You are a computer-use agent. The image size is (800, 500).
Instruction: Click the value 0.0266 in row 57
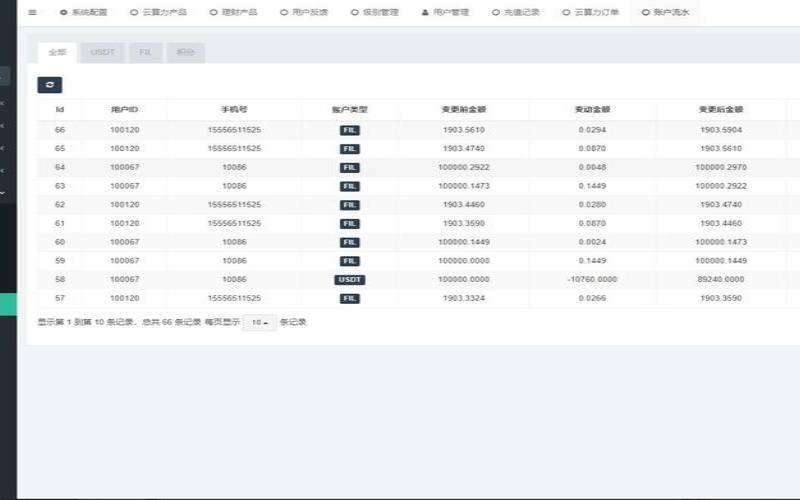592,298
